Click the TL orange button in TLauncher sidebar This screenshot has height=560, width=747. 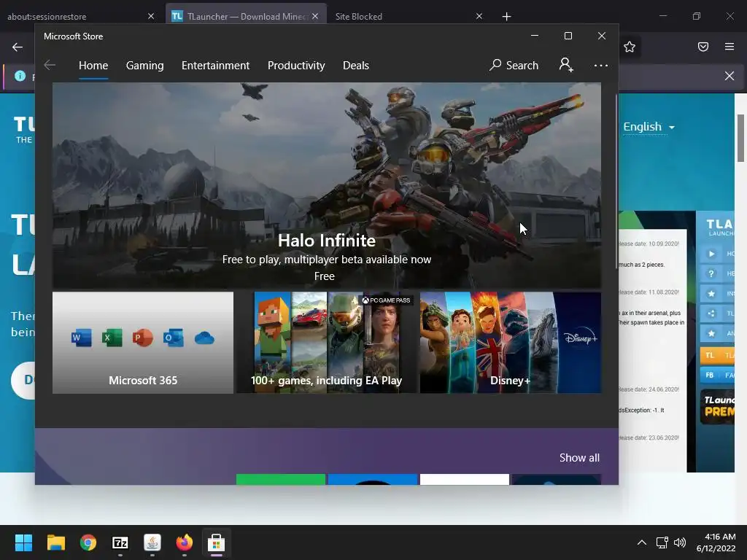point(716,355)
